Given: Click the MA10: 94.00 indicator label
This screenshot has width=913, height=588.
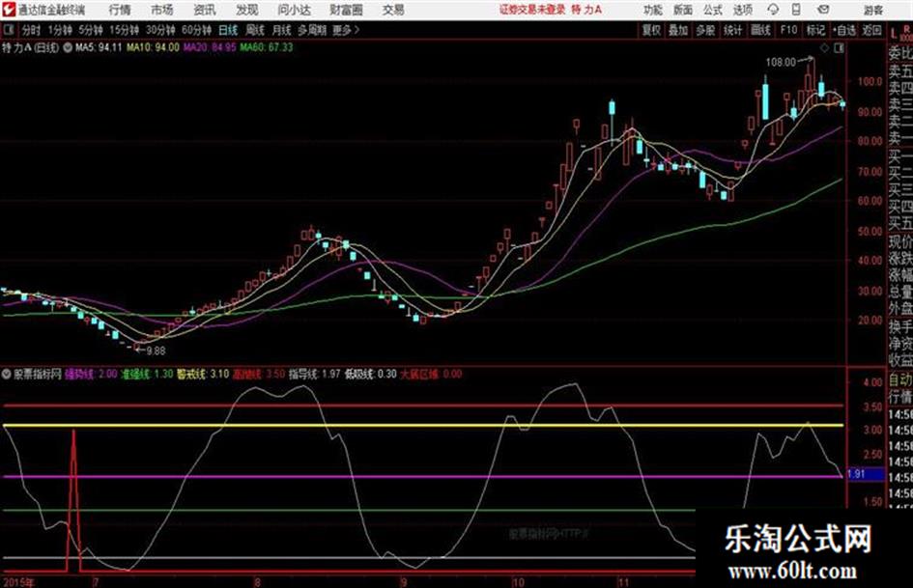Looking at the screenshot, I should point(154,47).
